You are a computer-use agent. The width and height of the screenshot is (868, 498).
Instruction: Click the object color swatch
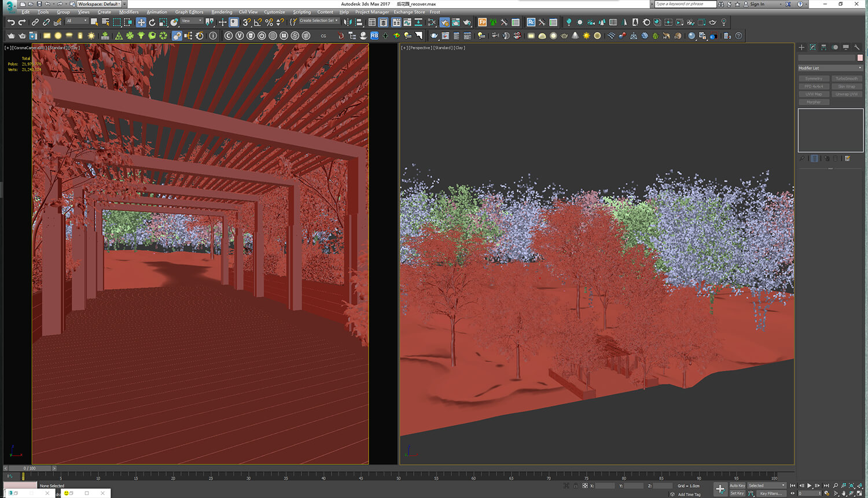pyautogui.click(x=860, y=58)
